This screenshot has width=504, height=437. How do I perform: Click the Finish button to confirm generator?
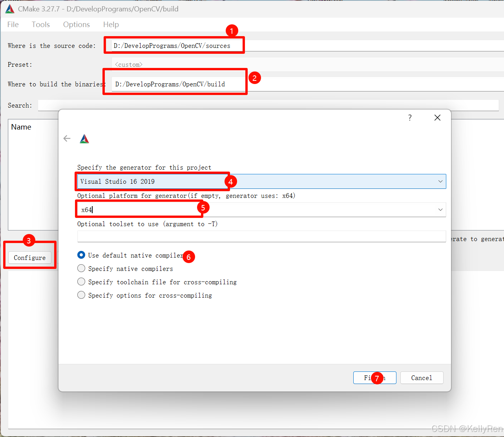click(374, 377)
